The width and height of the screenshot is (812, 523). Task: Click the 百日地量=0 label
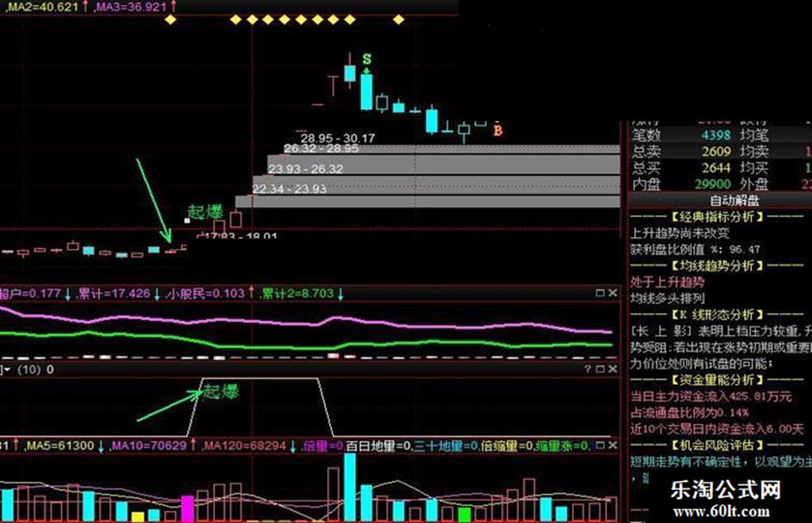377,446
